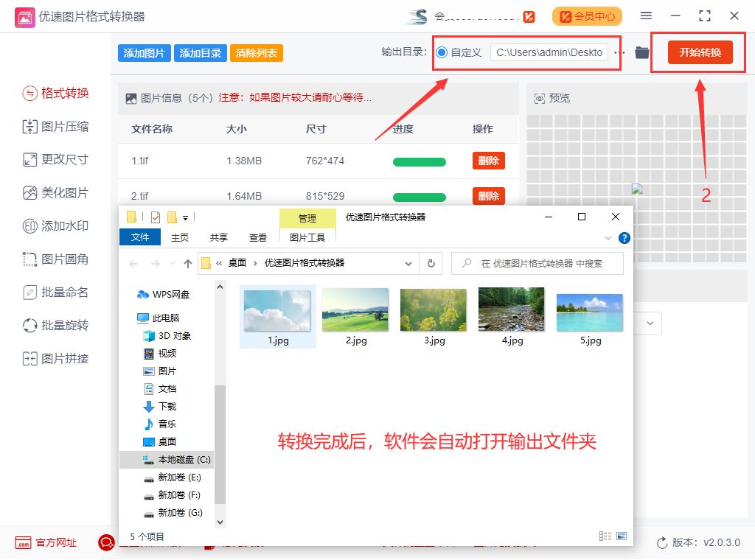
Task: Select the 批量旋转 rotate tool
Action: [56, 325]
